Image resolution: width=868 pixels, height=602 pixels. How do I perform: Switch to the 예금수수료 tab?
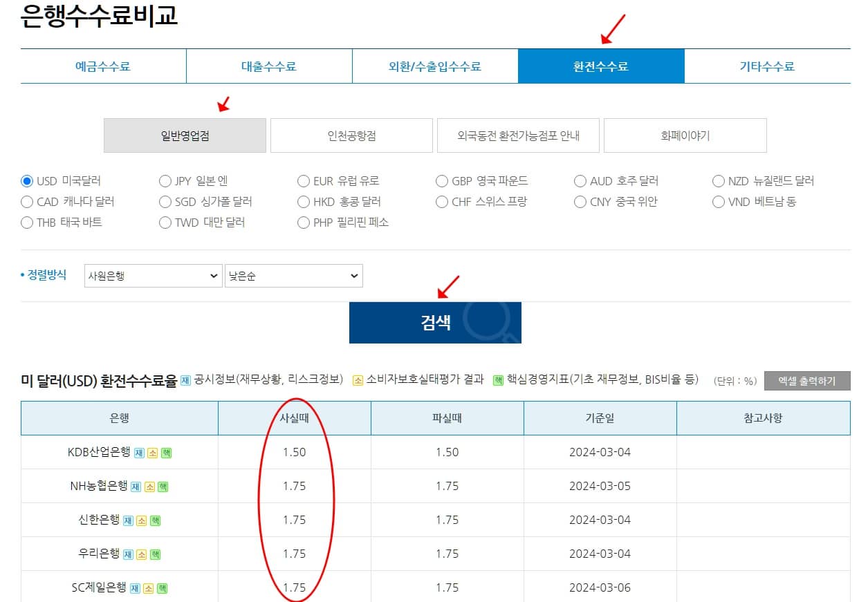(101, 66)
